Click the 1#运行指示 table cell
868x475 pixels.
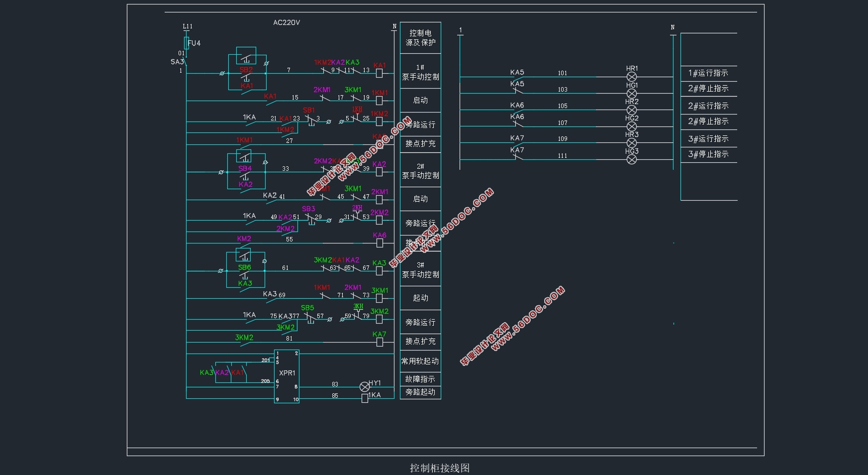click(x=708, y=73)
